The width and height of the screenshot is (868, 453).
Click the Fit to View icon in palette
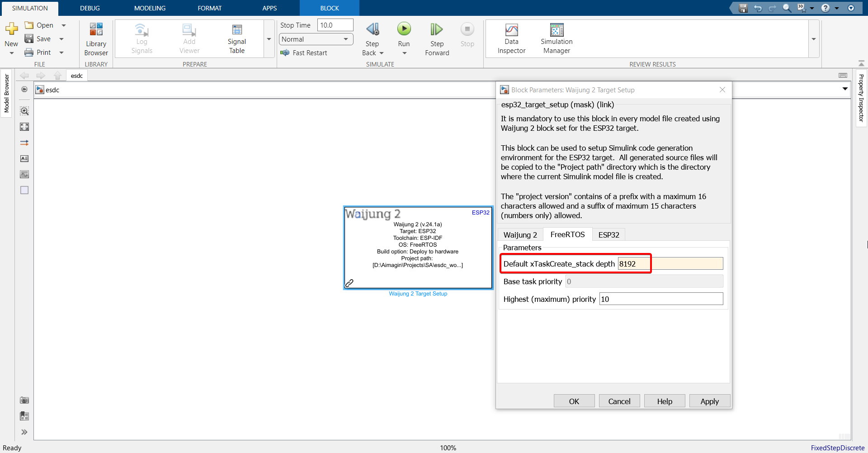[x=24, y=127]
